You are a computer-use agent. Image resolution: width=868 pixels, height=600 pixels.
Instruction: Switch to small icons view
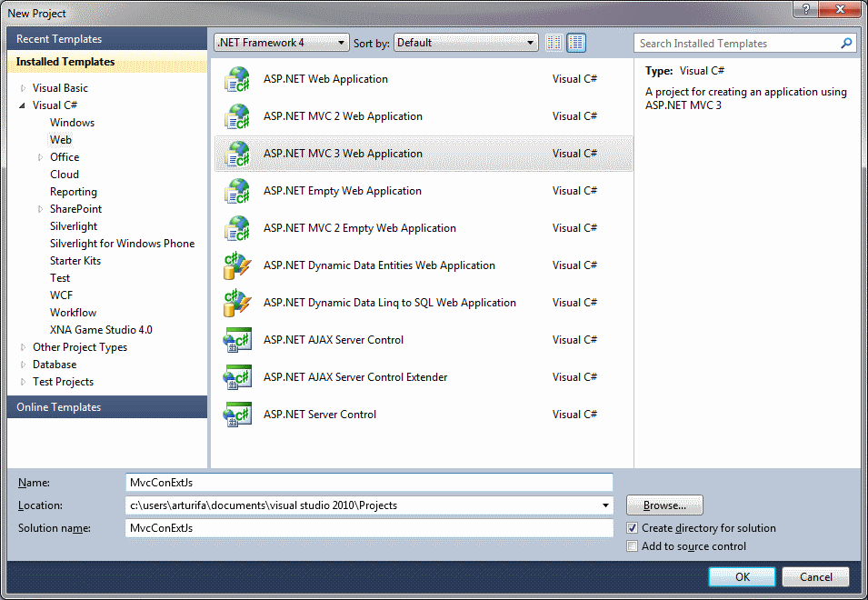point(554,43)
